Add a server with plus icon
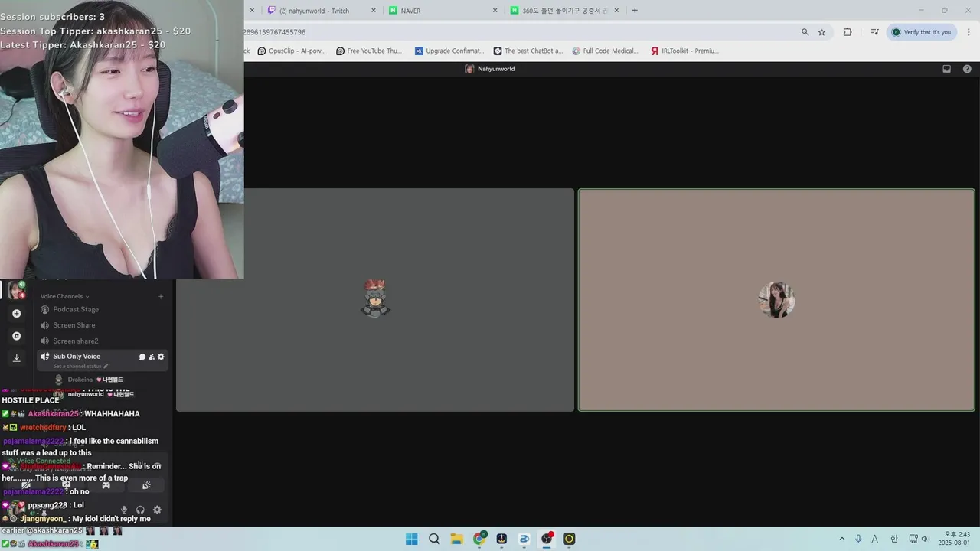This screenshot has height=551, width=980. (x=16, y=314)
